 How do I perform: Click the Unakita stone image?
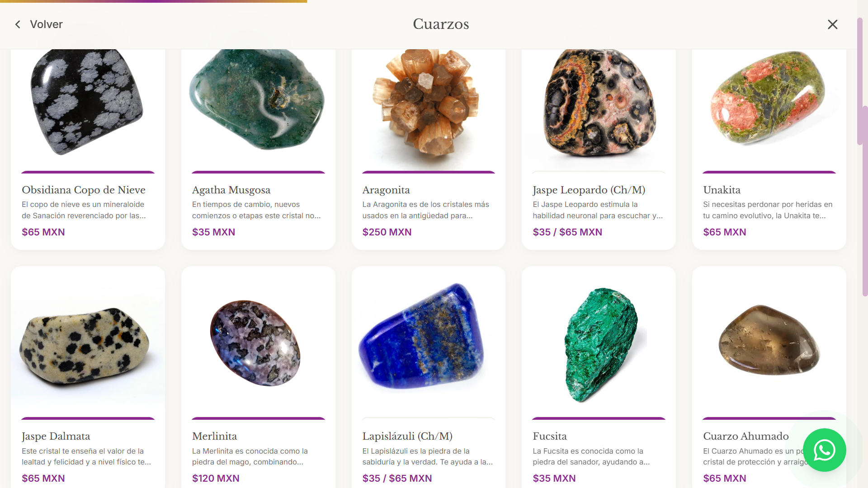pyautogui.click(x=769, y=99)
